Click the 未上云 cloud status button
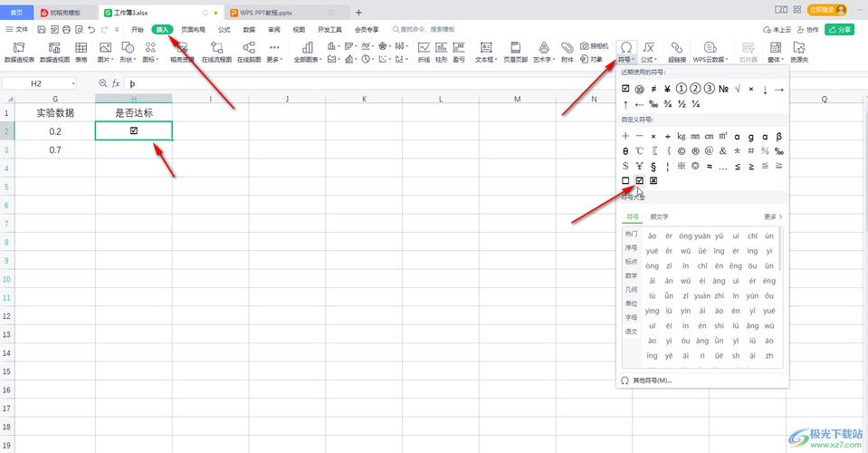 tap(777, 29)
